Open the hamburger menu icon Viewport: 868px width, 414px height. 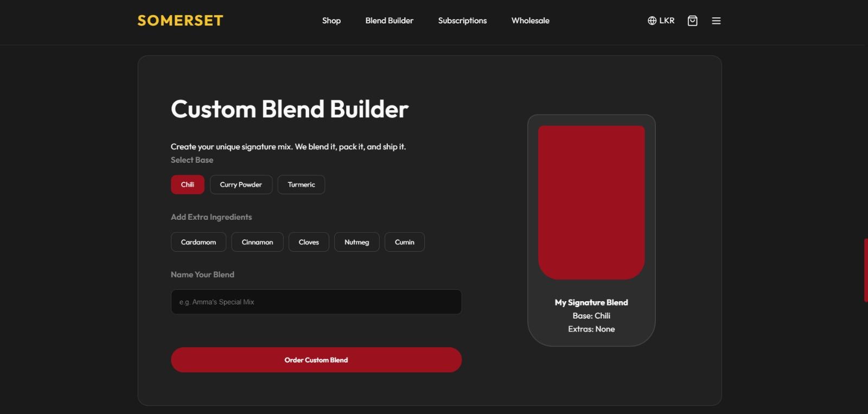point(716,21)
